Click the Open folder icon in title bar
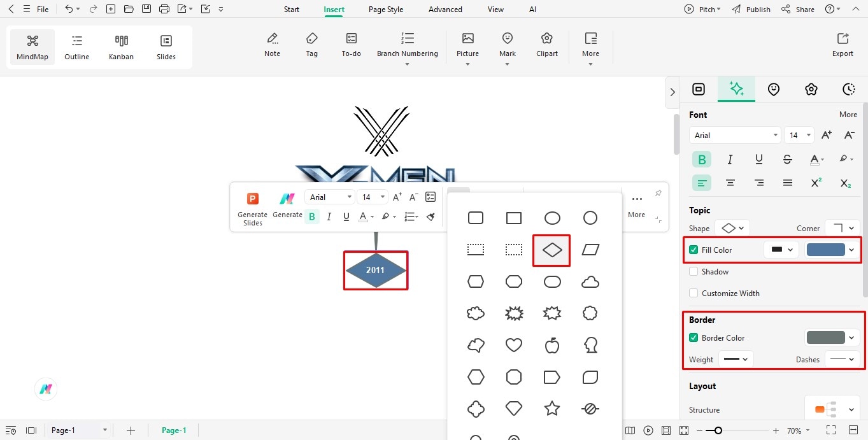Image resolution: width=868 pixels, height=440 pixels. click(x=129, y=10)
